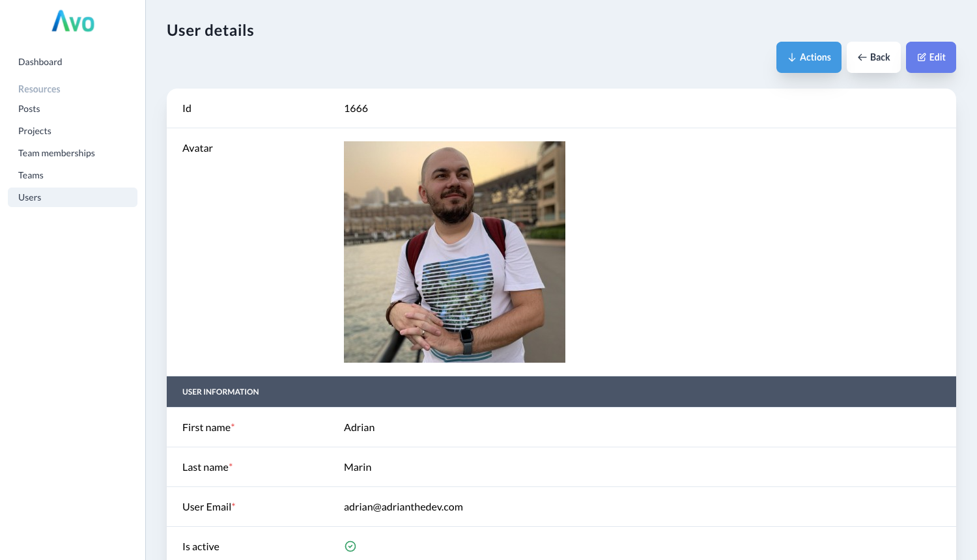Click the User details page title
Viewport: 977px width, 560px height.
210,31
